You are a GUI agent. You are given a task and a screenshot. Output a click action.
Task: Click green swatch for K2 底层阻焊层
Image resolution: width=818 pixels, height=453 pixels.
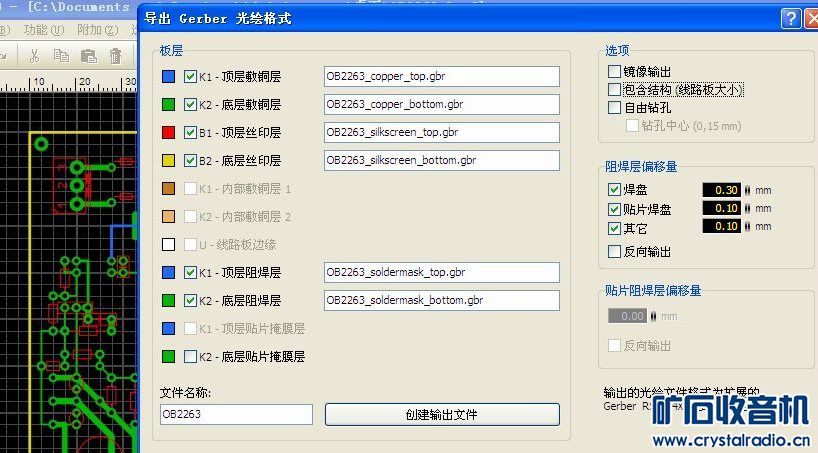pyautogui.click(x=169, y=301)
